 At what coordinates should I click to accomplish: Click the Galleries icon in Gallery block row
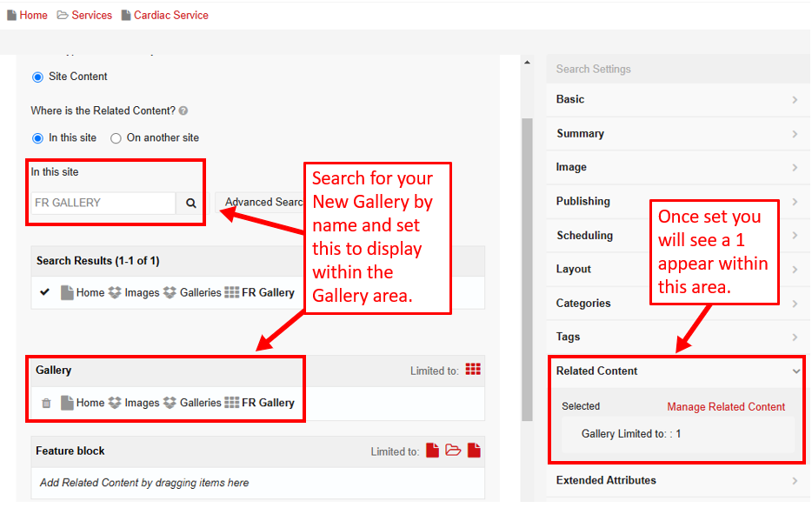coord(170,403)
